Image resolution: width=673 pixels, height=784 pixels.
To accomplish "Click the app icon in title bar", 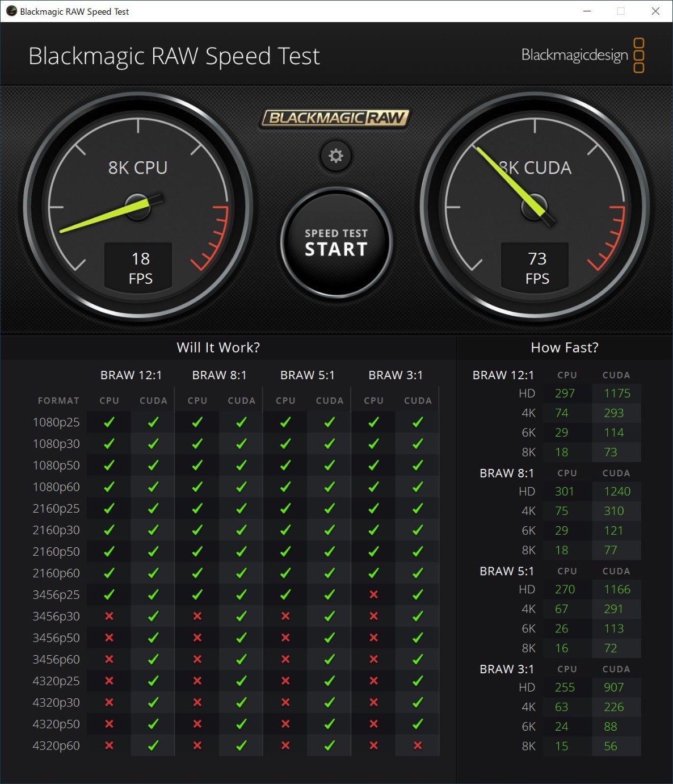I will point(11,11).
